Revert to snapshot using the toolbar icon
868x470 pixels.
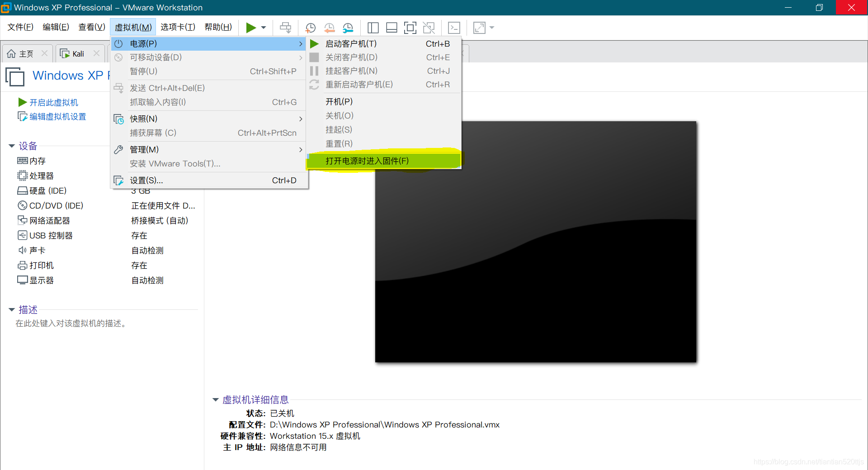[329, 28]
